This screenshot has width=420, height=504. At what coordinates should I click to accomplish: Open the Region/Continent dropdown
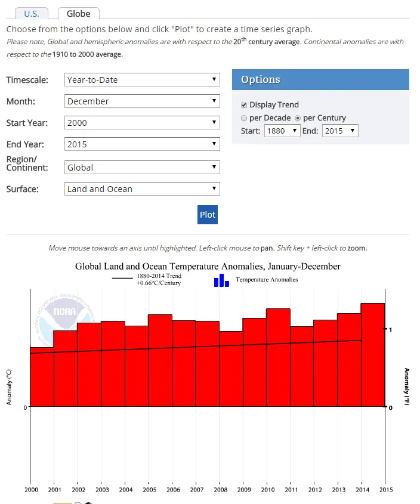(x=142, y=168)
